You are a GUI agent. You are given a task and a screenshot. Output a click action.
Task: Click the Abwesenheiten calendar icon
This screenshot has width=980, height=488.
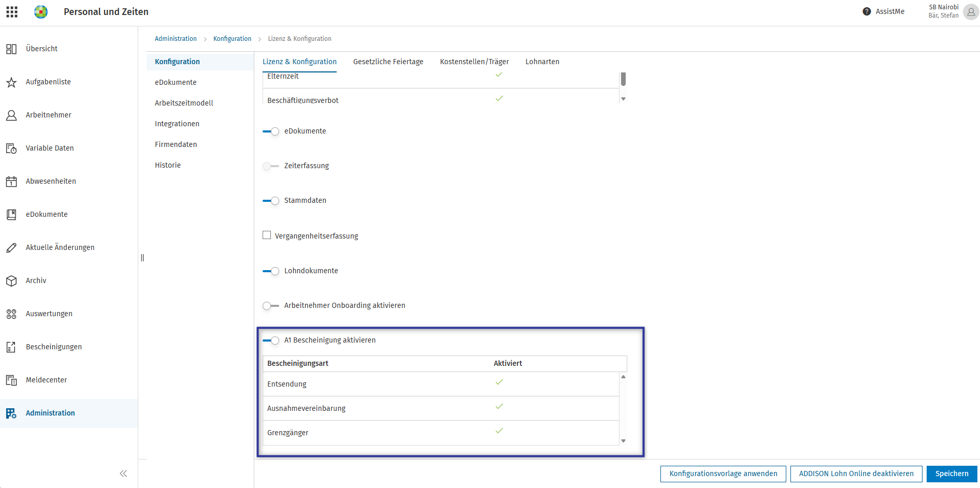tap(11, 181)
